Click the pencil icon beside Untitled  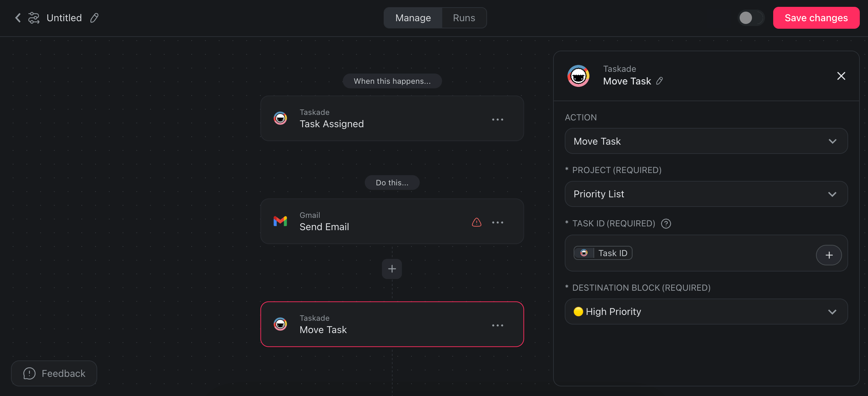click(x=94, y=18)
